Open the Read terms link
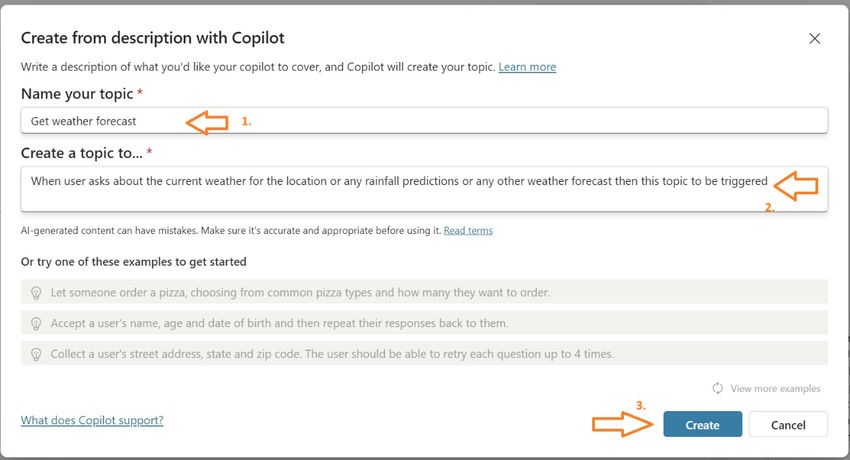This screenshot has height=460, width=850. (x=468, y=230)
